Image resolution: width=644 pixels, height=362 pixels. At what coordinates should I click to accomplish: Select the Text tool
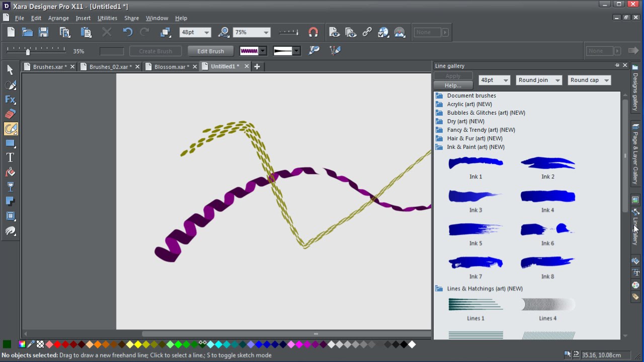(10, 158)
